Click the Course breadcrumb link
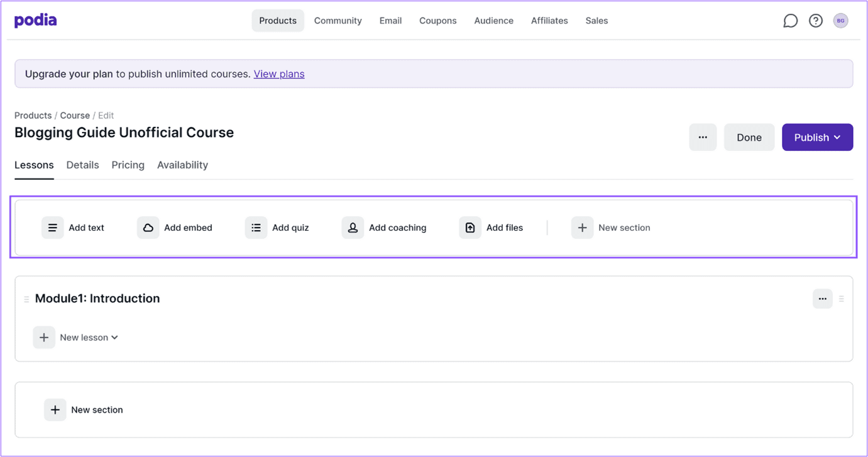 point(75,116)
